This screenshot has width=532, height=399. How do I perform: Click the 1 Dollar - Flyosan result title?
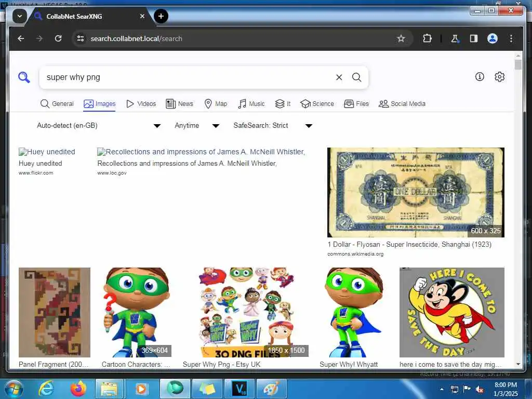tap(409, 244)
